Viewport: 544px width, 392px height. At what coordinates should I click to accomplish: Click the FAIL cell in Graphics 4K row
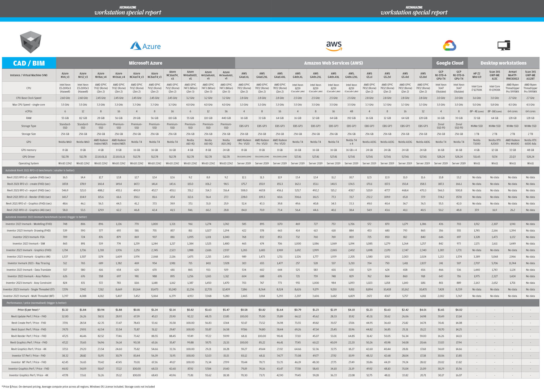[190, 210]
